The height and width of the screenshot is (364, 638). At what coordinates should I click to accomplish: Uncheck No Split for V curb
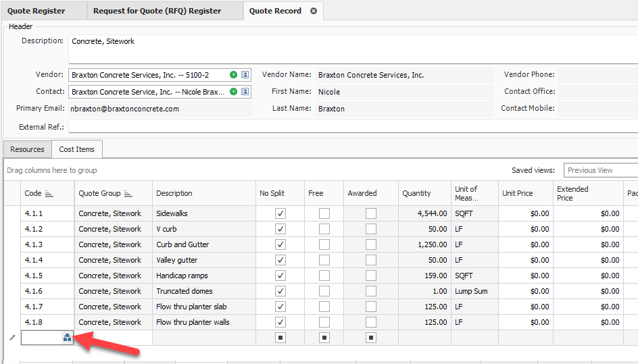(280, 229)
